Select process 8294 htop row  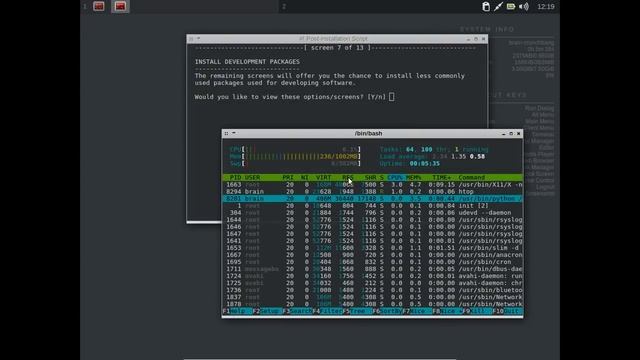tap(373, 191)
